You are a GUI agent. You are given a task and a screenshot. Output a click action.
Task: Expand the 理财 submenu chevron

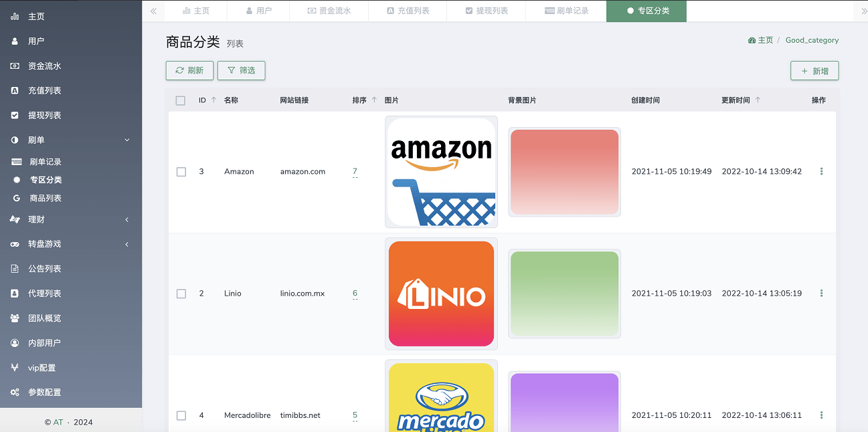127,219
